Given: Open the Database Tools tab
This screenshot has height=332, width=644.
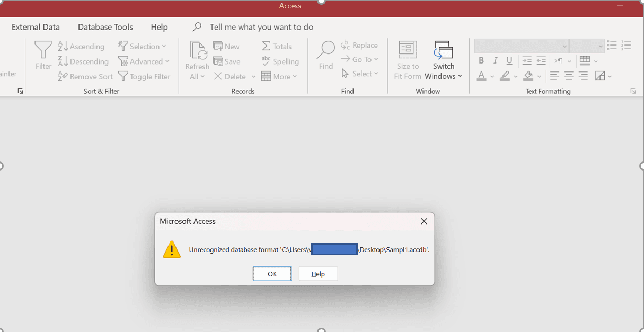Looking at the screenshot, I should pos(105,27).
